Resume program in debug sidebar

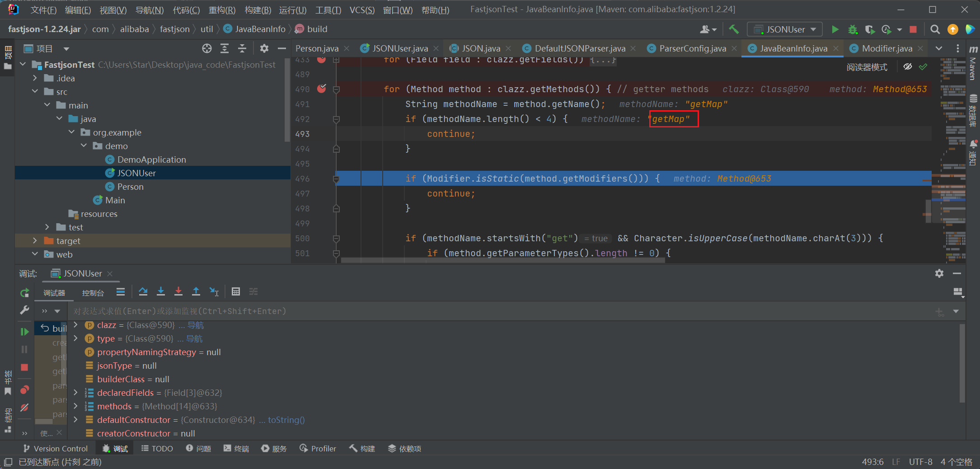point(25,331)
